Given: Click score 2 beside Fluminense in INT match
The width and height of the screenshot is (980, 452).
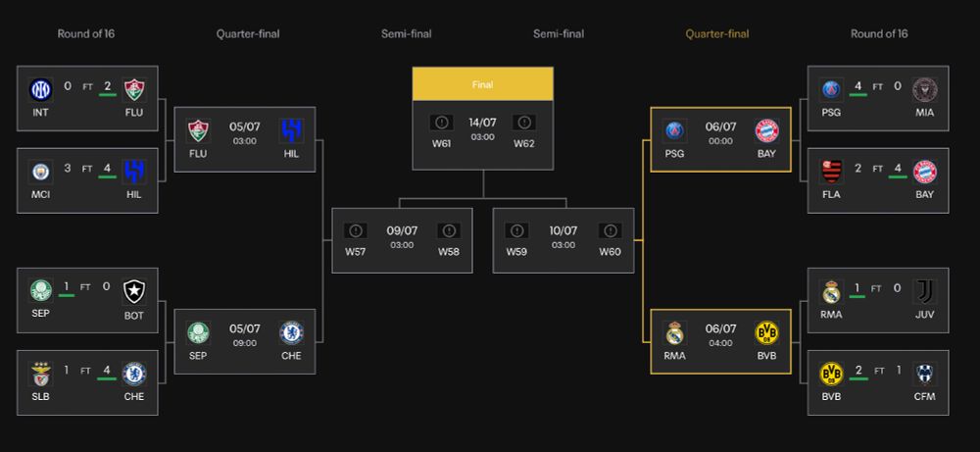Looking at the screenshot, I should pyautogui.click(x=107, y=85).
